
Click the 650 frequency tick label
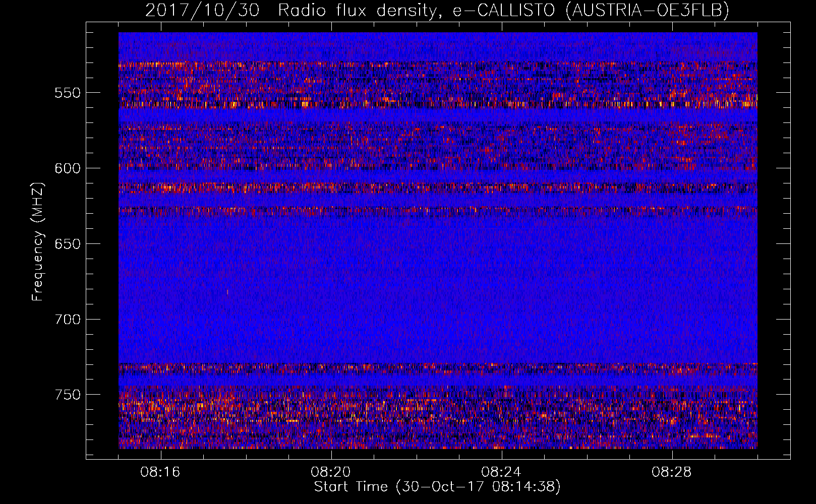tap(68, 244)
